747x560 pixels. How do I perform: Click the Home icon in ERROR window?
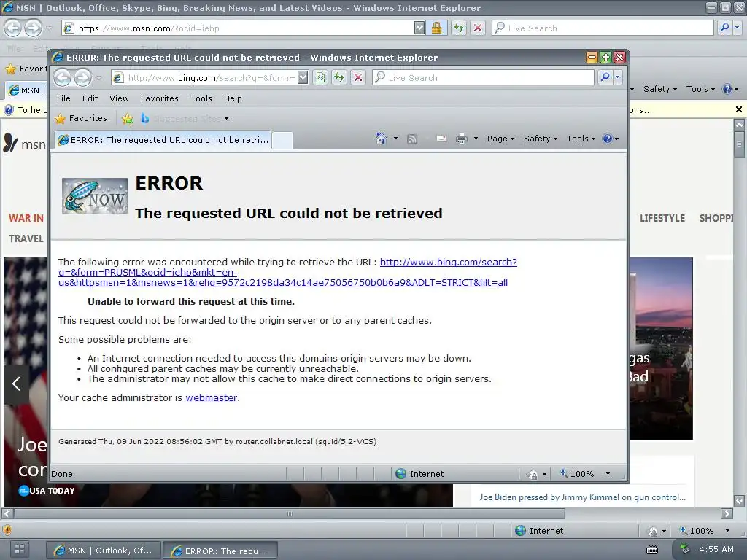coord(381,139)
